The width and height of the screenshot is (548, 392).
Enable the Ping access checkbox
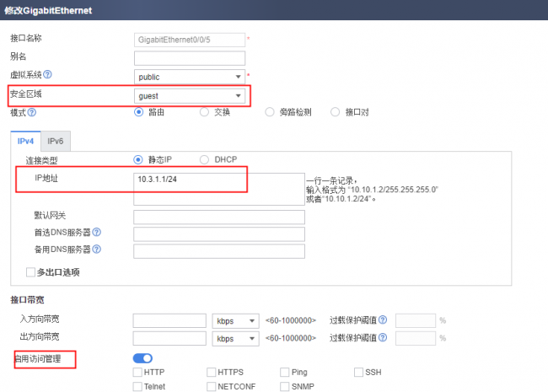[x=284, y=372]
